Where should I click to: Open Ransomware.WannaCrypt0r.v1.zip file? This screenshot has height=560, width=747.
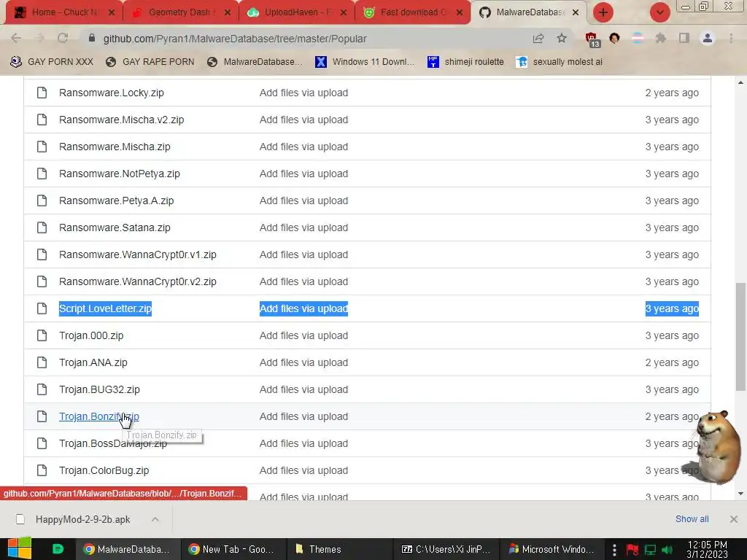(138, 254)
